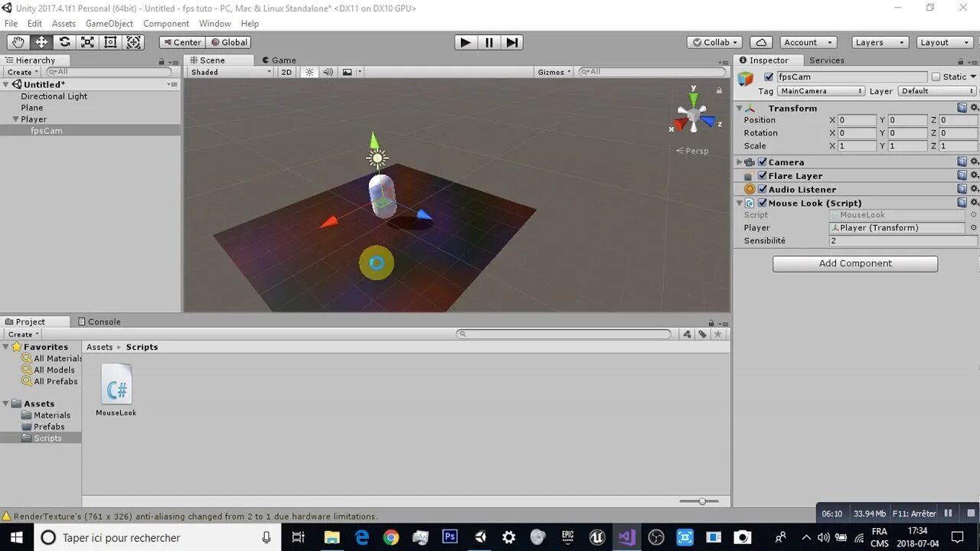Open Mouse Look component settings gear
Image resolution: width=980 pixels, height=551 pixels.
(x=974, y=203)
